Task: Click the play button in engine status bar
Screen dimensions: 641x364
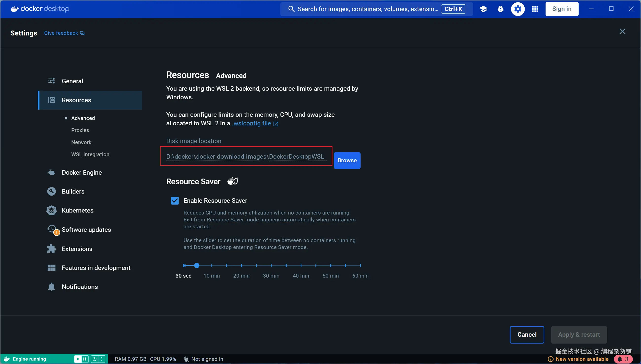Action: point(78,359)
